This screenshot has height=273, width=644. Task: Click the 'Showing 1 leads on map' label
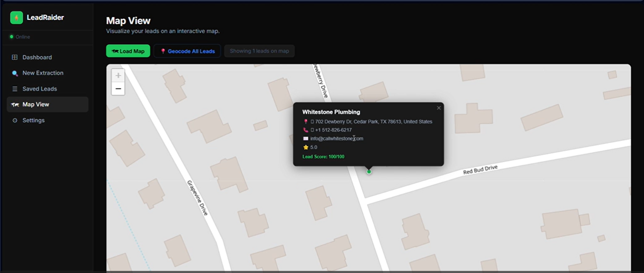[x=259, y=51]
